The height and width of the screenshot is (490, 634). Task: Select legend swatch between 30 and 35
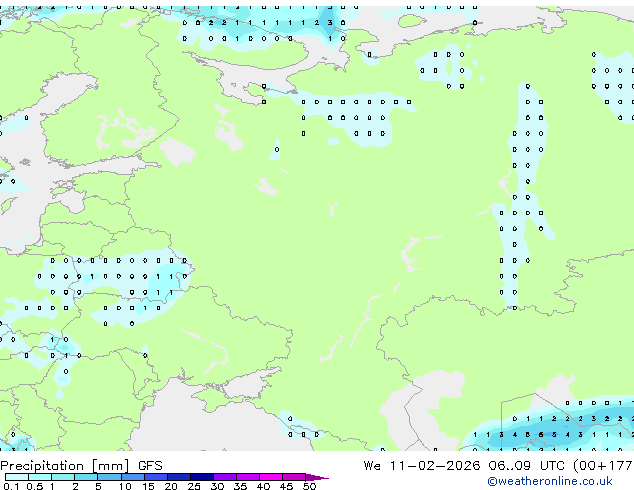coord(224,477)
